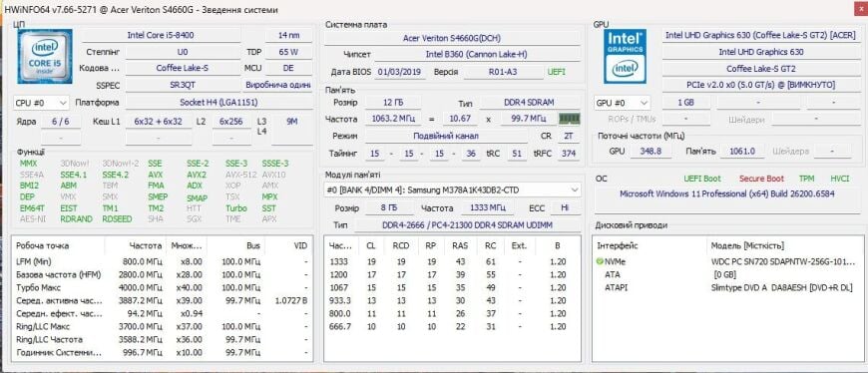The height and width of the screenshot is (373, 868).
Task: Select the ATAPI Slimtype DVD drive row
Action: click(x=727, y=288)
